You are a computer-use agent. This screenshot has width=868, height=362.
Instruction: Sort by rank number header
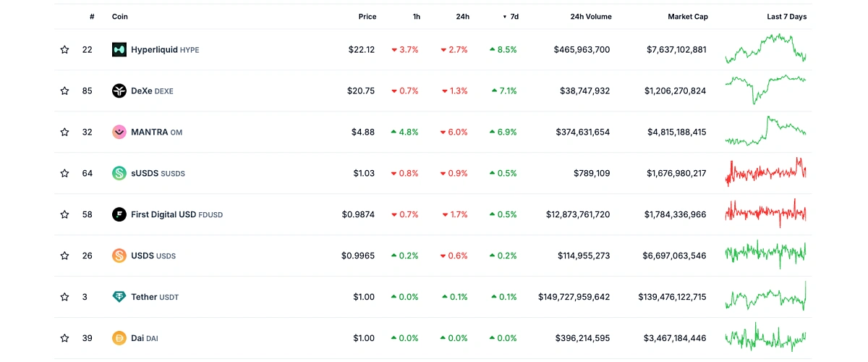click(x=92, y=17)
